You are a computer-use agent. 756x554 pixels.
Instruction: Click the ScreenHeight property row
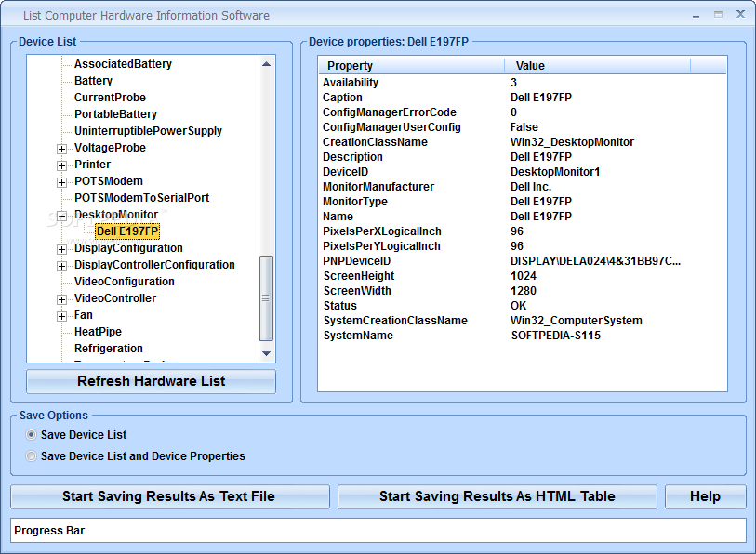(x=523, y=276)
